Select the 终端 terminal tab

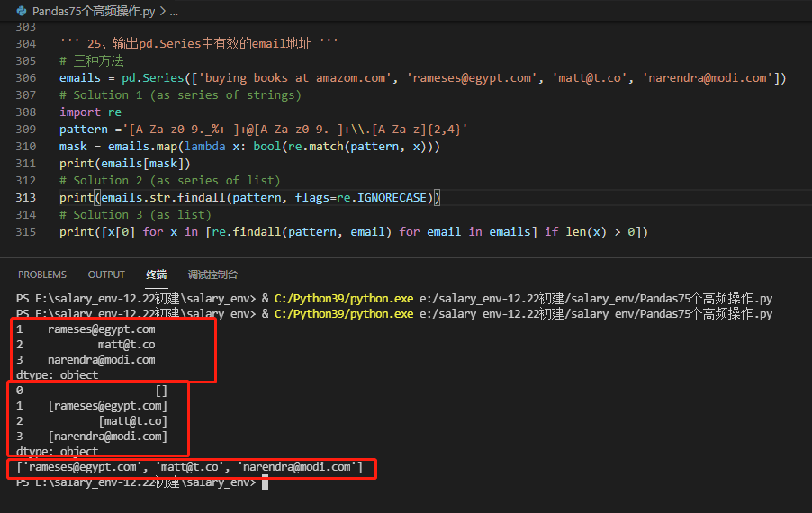pyautogui.click(x=157, y=274)
